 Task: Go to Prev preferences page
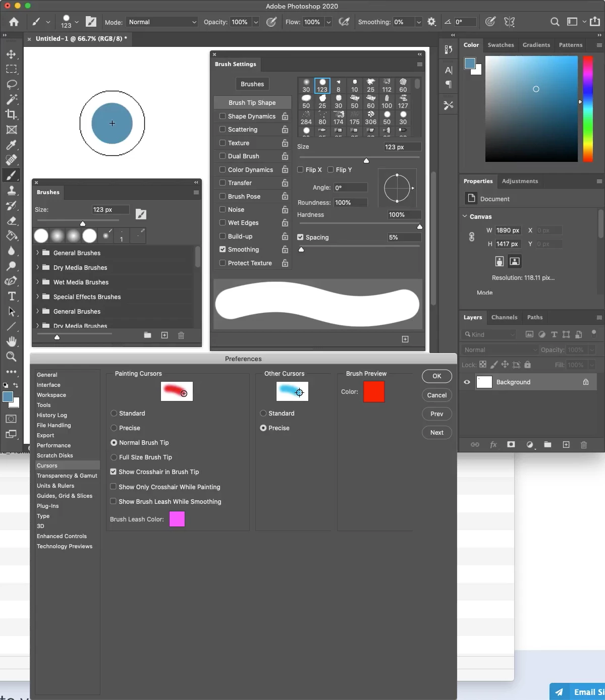coord(437,414)
